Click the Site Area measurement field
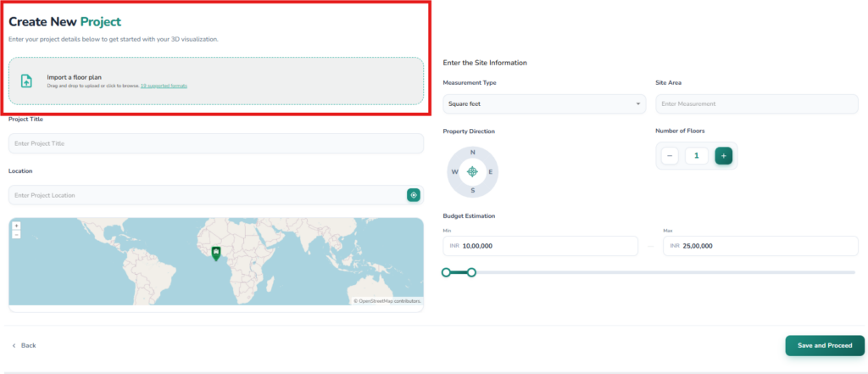The height and width of the screenshot is (374, 868). 757,103
